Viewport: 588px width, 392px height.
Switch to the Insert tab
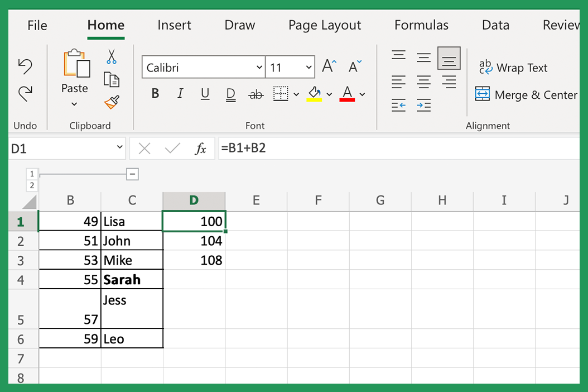(174, 25)
